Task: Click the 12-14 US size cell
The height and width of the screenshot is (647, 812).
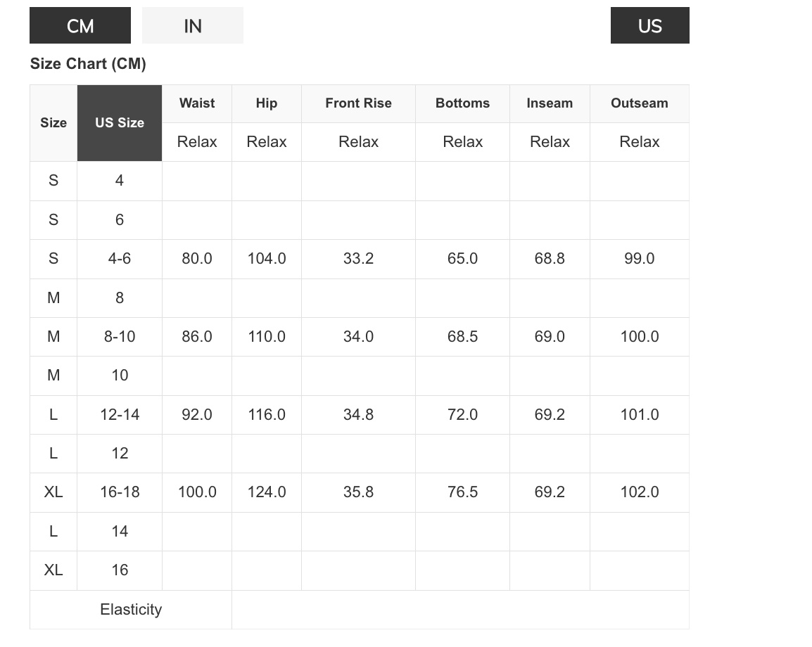Action: pos(120,415)
